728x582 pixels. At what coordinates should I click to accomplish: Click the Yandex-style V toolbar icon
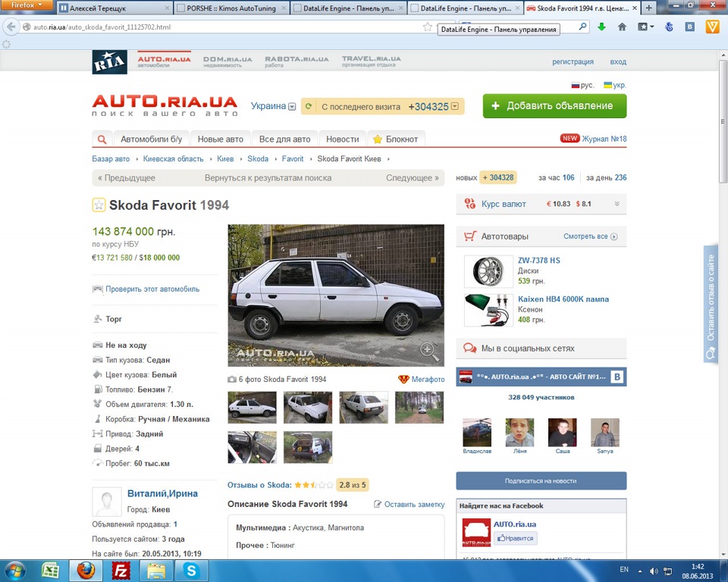click(x=712, y=27)
